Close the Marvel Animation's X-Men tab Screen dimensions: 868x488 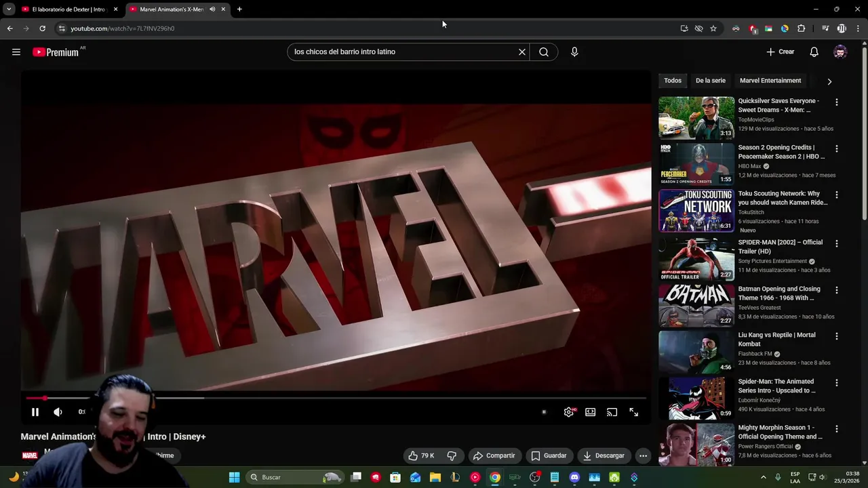[223, 9]
